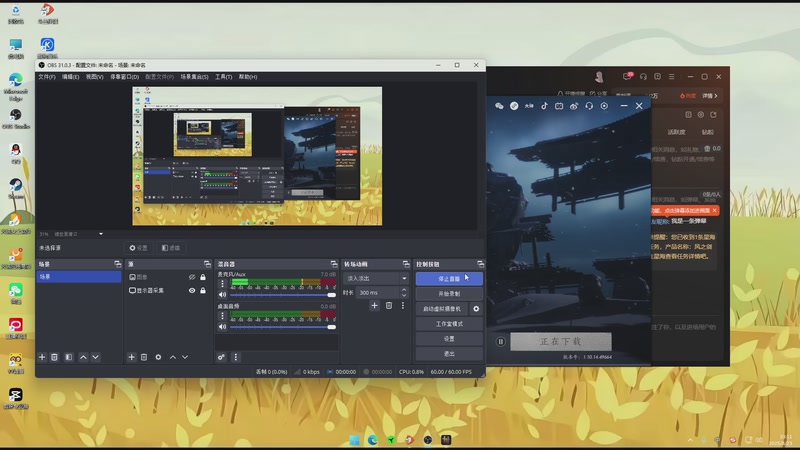Mute 桌面音频 speaker icon

tap(222, 327)
